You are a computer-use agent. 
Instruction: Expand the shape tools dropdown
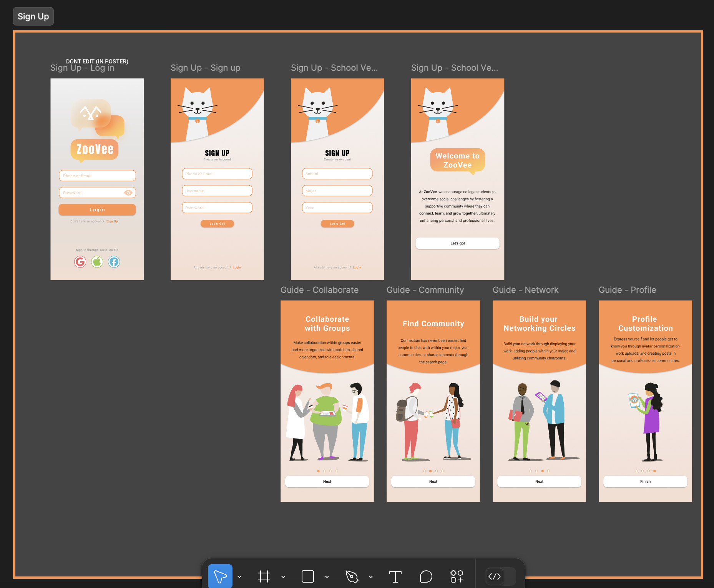point(327,577)
